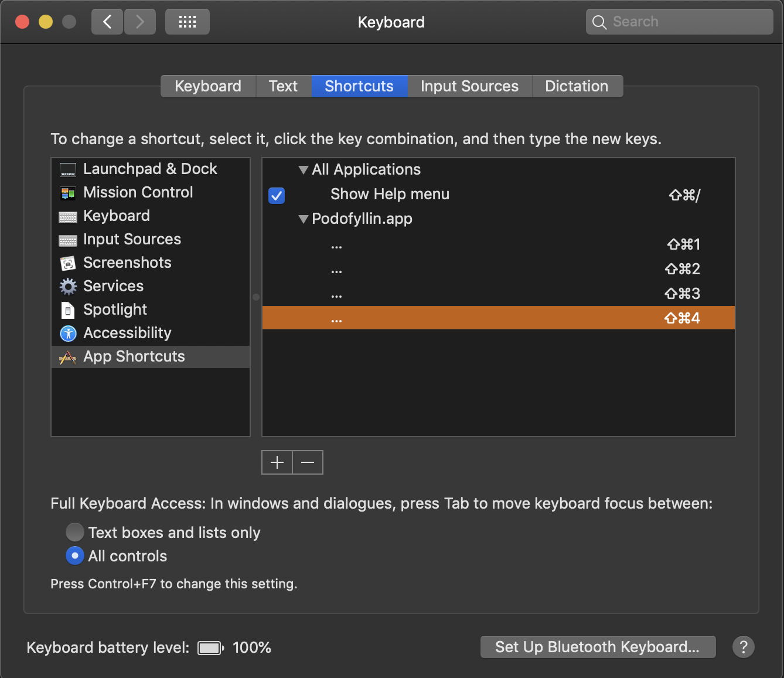Click into the Search field
The height and width of the screenshot is (678, 784).
(x=680, y=22)
